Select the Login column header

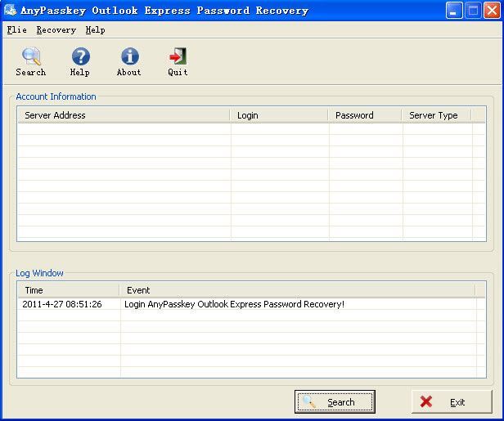(x=279, y=115)
